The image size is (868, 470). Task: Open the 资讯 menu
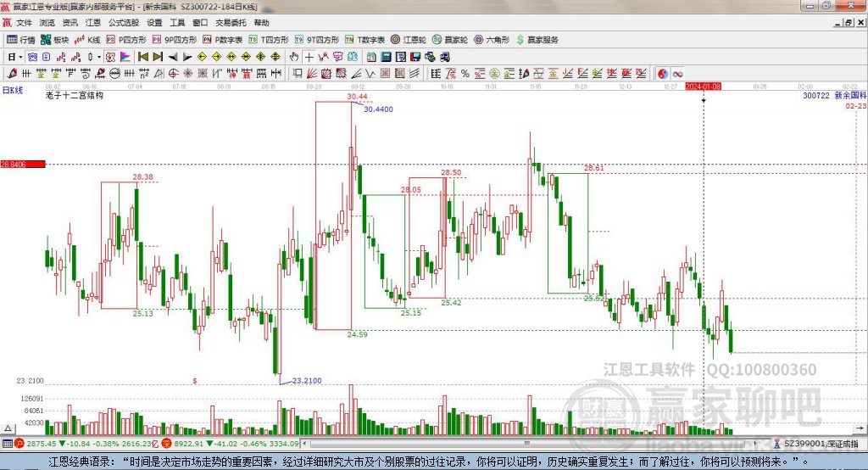pyautogui.click(x=70, y=23)
